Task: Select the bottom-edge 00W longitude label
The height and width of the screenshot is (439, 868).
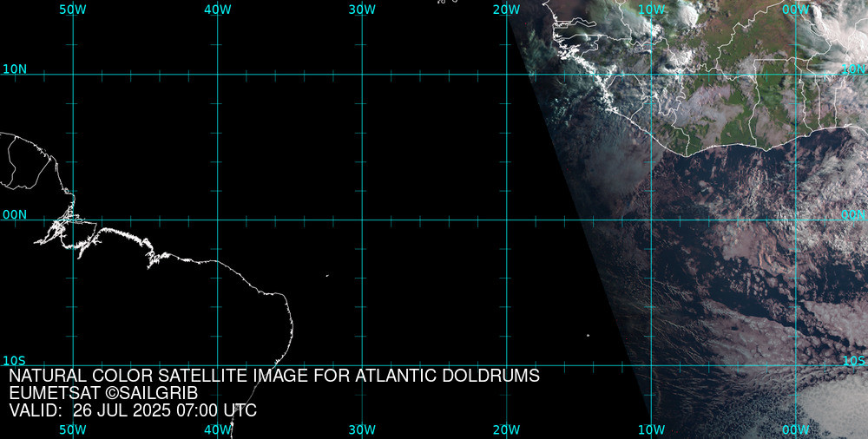Action: [796, 430]
